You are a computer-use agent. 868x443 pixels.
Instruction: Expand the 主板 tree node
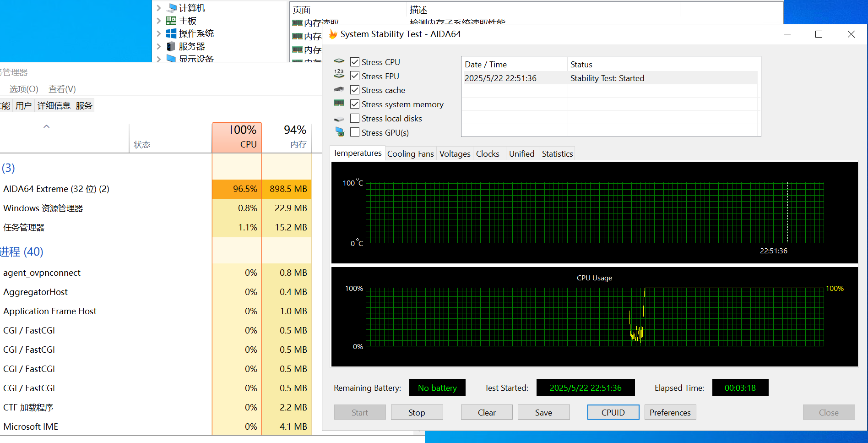159,21
